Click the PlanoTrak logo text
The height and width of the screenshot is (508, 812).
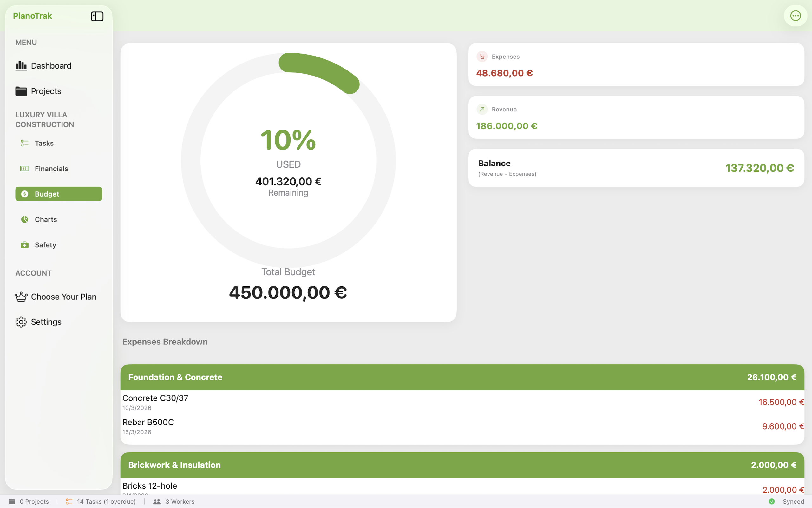(32, 16)
